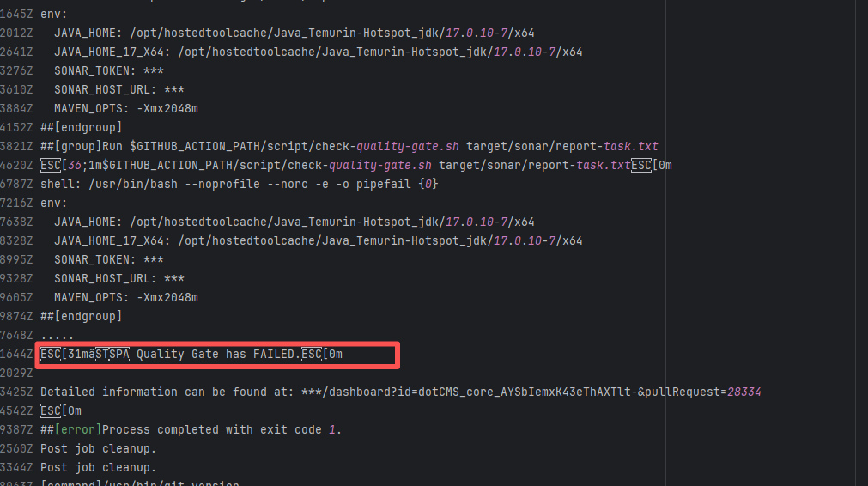This screenshot has height=486, width=868.
Task: Click the [command]/usr/bin/git version line
Action: tap(137, 484)
